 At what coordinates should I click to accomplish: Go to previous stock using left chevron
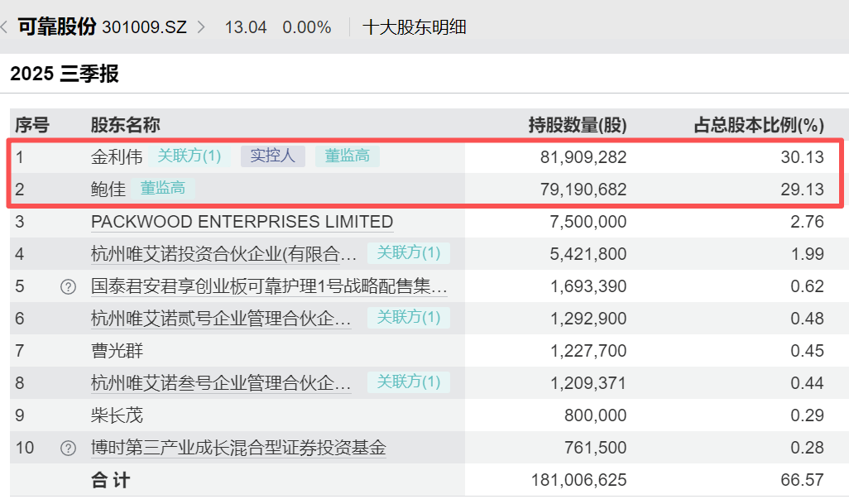tap(4, 26)
